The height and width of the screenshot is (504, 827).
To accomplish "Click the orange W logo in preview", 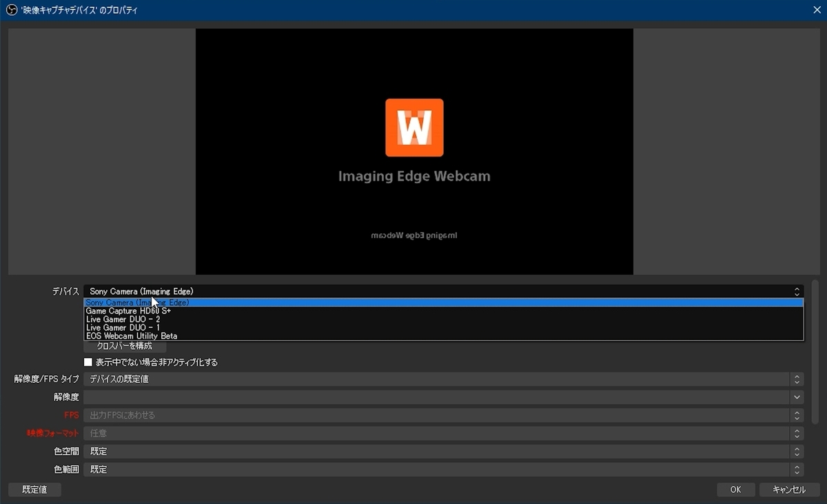I will tap(414, 127).
